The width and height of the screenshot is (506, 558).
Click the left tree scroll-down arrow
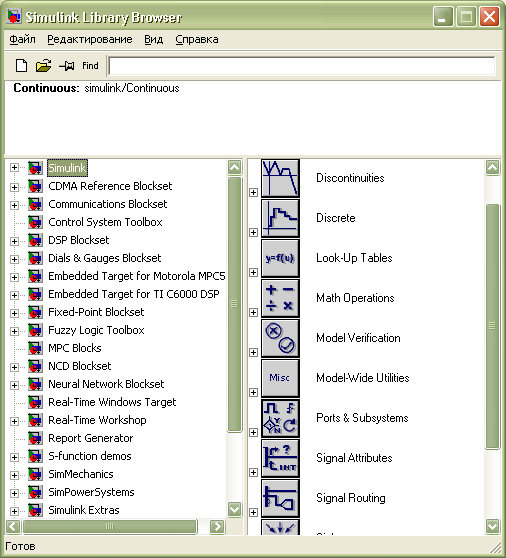234,509
